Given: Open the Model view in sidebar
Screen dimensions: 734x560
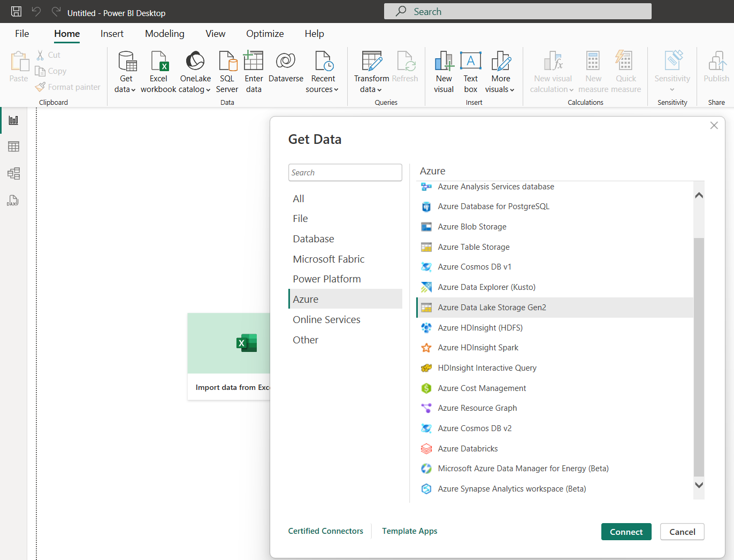Looking at the screenshot, I should (x=13, y=173).
